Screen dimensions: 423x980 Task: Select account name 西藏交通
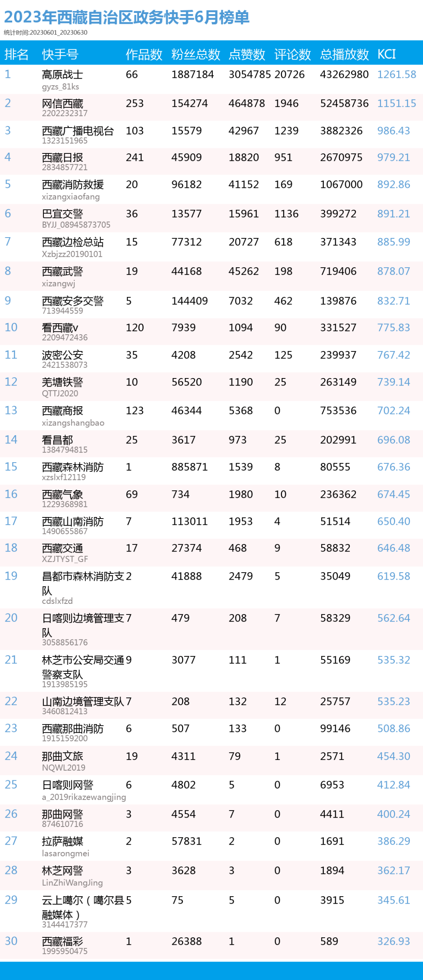click(x=62, y=548)
